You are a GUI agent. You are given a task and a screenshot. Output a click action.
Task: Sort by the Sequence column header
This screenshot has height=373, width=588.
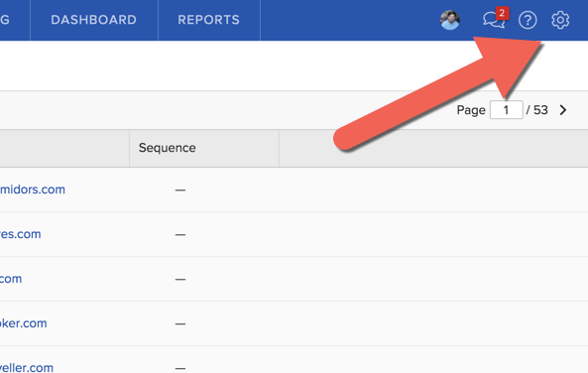(167, 148)
